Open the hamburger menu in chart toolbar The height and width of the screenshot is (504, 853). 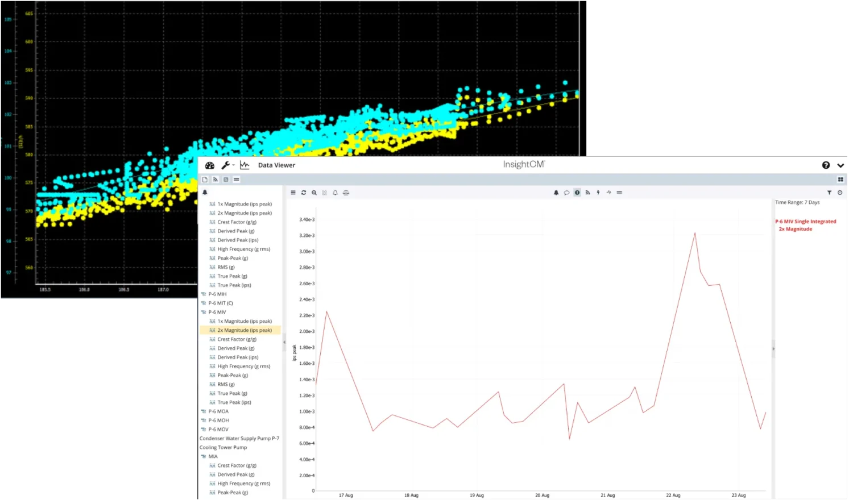coord(293,193)
